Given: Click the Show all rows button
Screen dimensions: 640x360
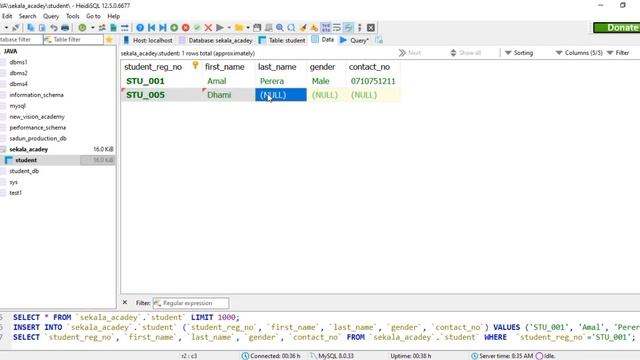Looking at the screenshot, I should coord(466,53).
